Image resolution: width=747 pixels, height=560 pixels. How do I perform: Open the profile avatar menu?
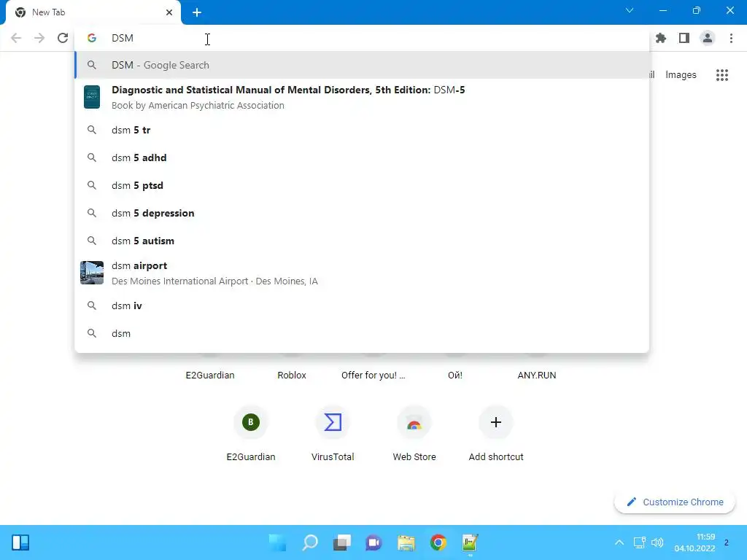(x=708, y=38)
